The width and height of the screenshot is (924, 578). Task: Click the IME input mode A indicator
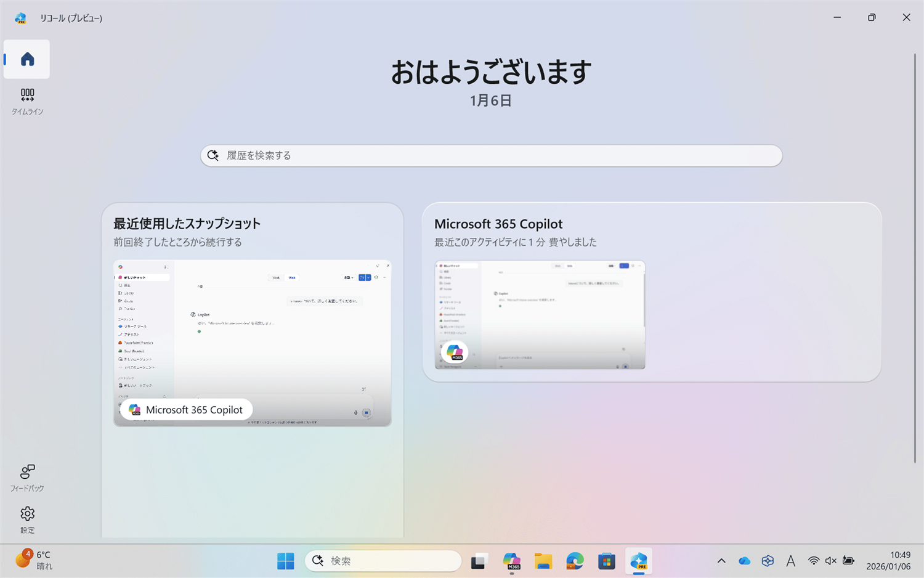[791, 561]
